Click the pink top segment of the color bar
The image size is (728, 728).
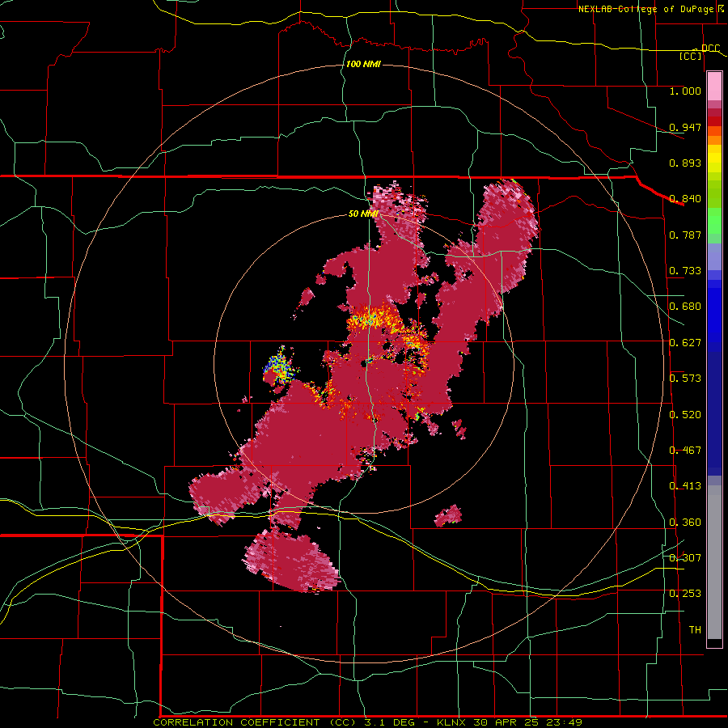714,87
